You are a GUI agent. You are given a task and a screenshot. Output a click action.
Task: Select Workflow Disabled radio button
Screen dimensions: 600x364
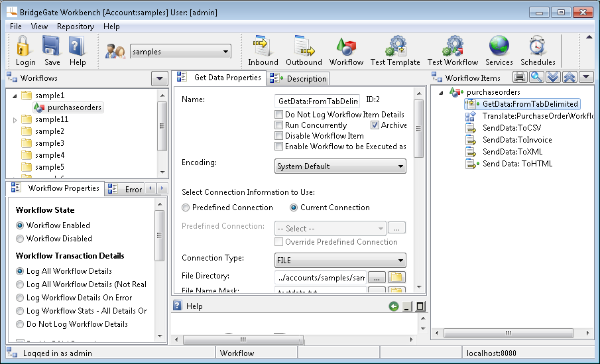[x=20, y=239]
